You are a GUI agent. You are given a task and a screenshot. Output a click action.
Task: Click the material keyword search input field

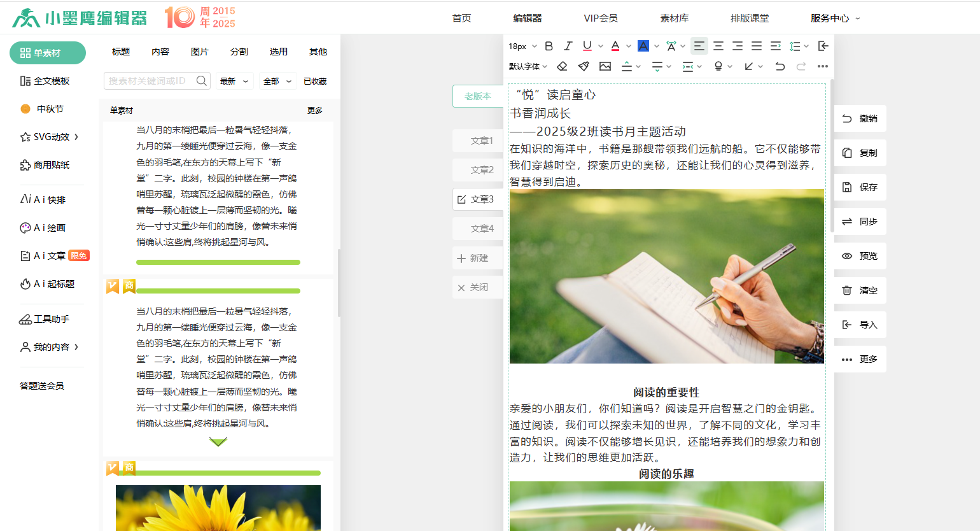pos(150,81)
